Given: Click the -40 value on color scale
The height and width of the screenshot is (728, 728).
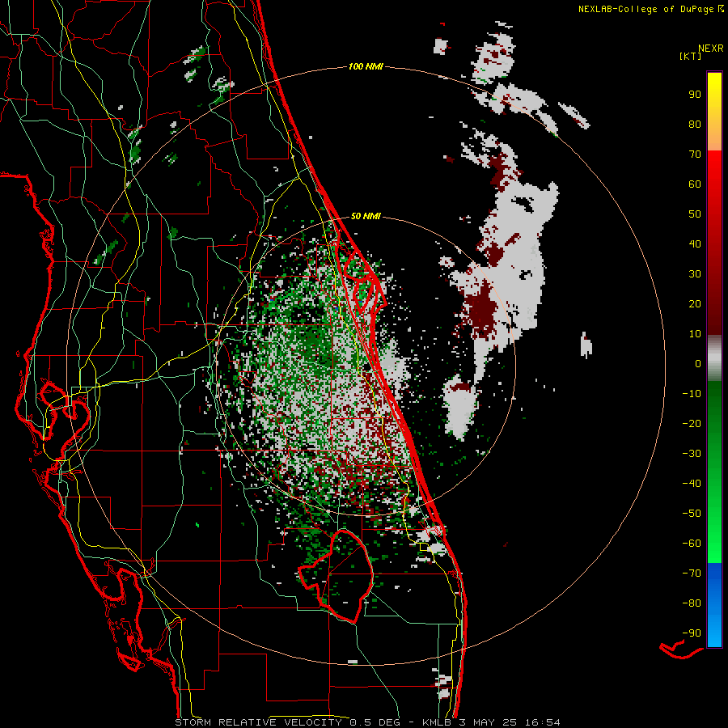Looking at the screenshot, I should (692, 484).
